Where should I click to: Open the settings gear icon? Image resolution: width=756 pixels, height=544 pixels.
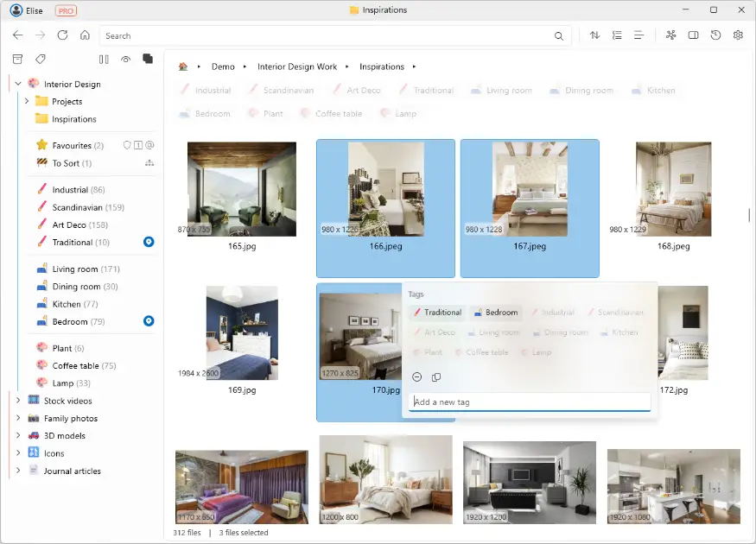tap(738, 35)
